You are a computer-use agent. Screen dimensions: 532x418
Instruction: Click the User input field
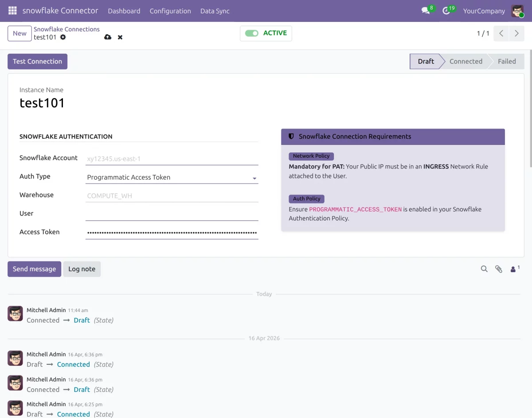172,214
